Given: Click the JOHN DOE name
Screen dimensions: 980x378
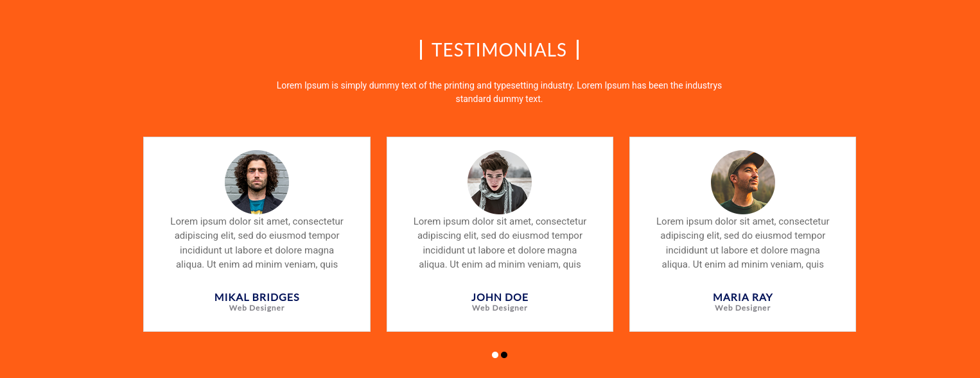Looking at the screenshot, I should coord(500,297).
